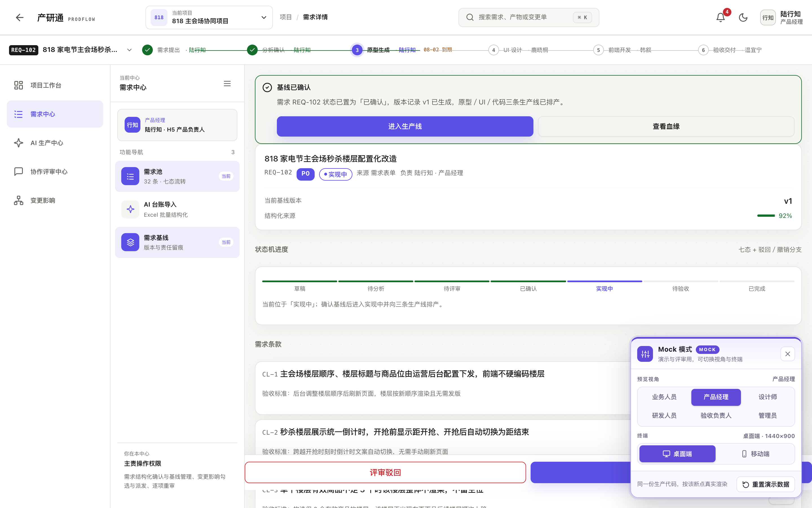Open 协作评审中心 in sidebar

point(55,172)
